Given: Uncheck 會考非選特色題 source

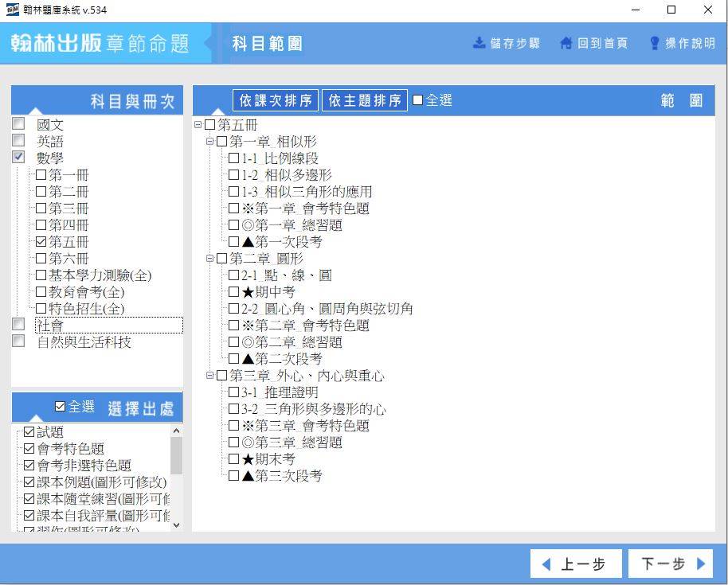Looking at the screenshot, I should (x=29, y=466).
